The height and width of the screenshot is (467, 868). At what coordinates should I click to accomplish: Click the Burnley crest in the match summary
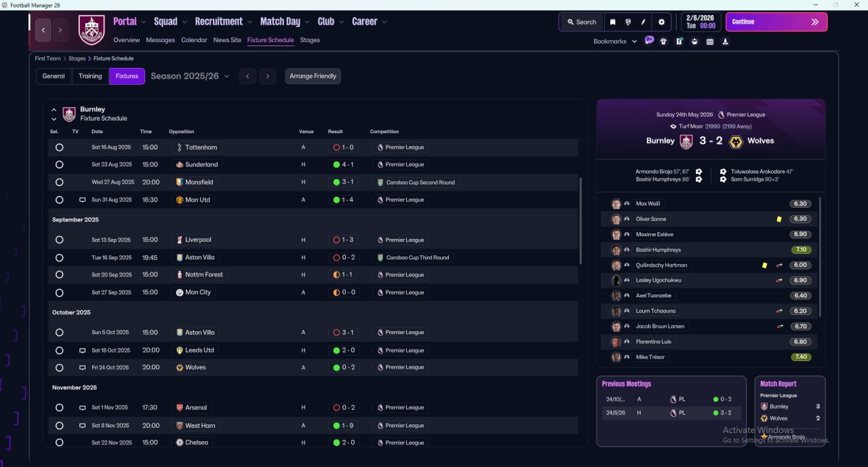tap(686, 141)
